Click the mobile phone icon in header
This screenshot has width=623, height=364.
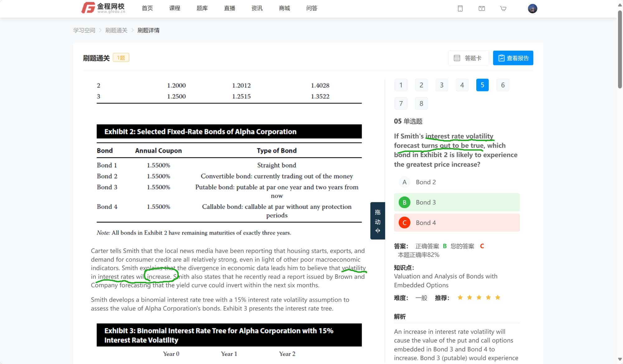[x=460, y=9]
